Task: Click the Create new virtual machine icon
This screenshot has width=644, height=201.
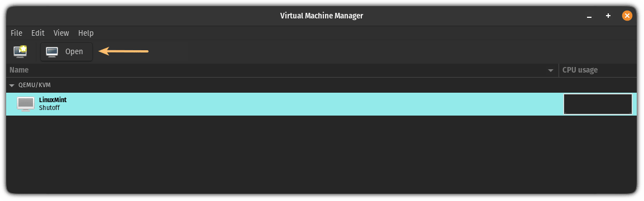Action: tap(20, 51)
